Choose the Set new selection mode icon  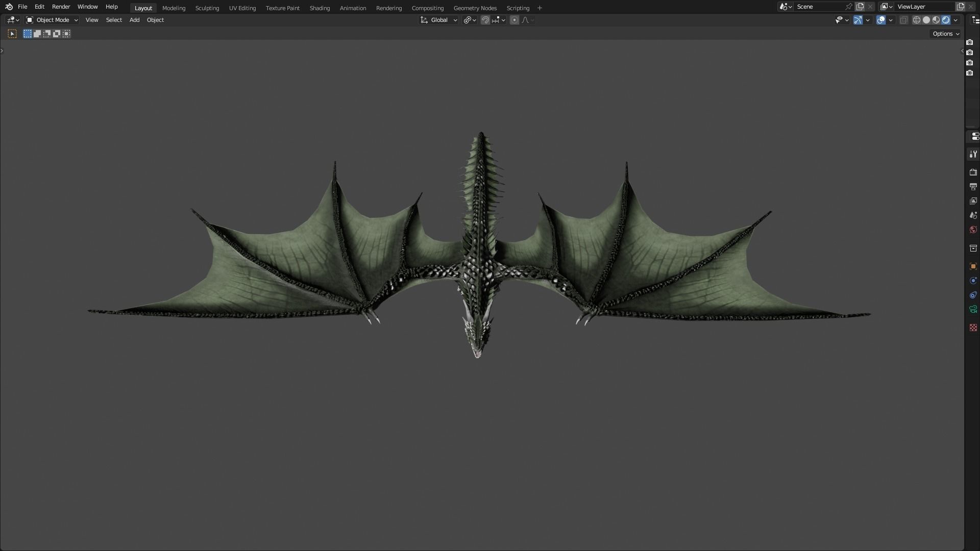(x=28, y=34)
